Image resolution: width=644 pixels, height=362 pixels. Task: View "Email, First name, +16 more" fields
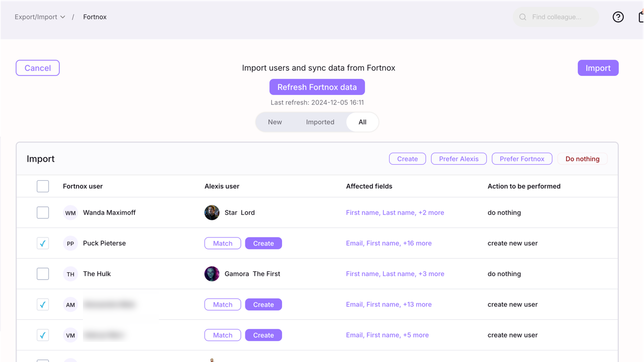389,244
